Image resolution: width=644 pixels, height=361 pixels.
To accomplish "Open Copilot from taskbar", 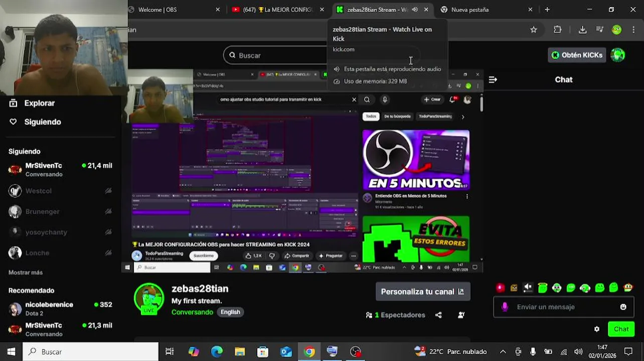I will (193, 351).
